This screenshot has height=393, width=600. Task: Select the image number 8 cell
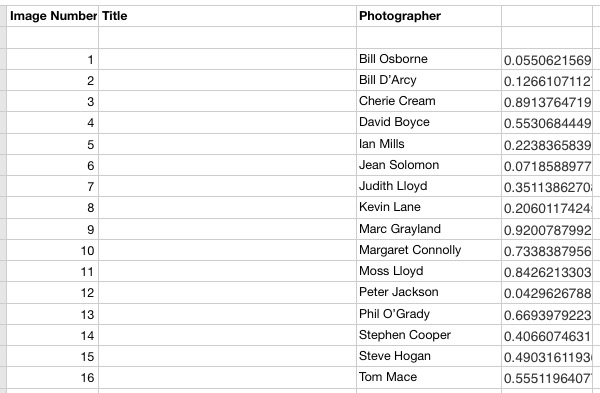52,208
